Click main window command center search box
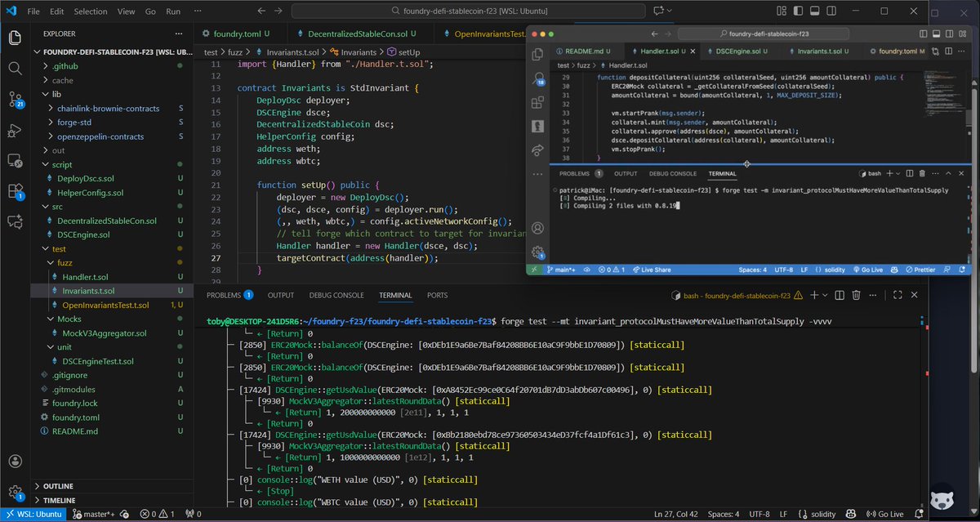Screen dimensions: 980x522 470,11
